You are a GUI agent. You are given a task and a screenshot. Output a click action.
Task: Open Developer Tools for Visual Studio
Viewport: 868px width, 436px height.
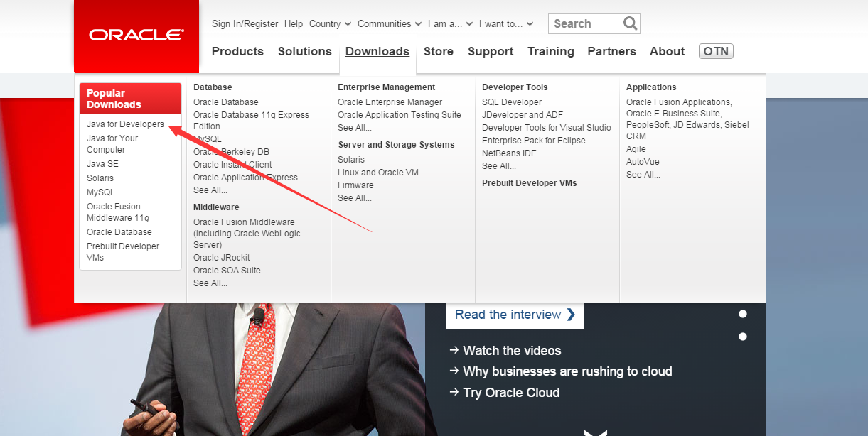click(547, 128)
